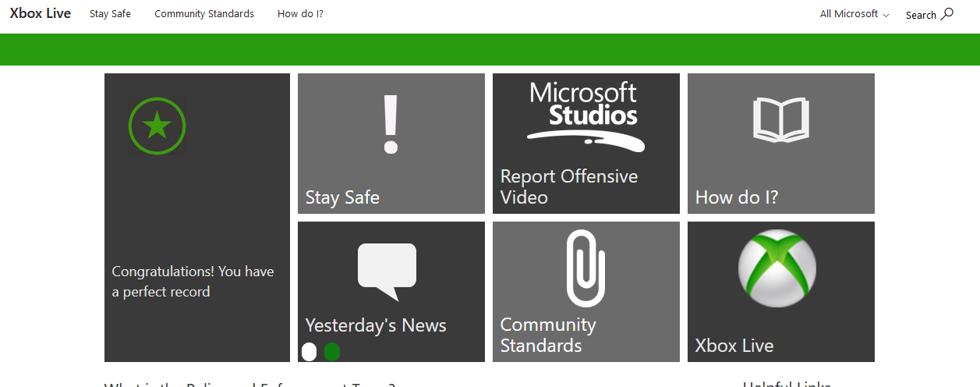The height and width of the screenshot is (387, 980).
Task: Click the green star perfect record icon
Action: pos(157,126)
